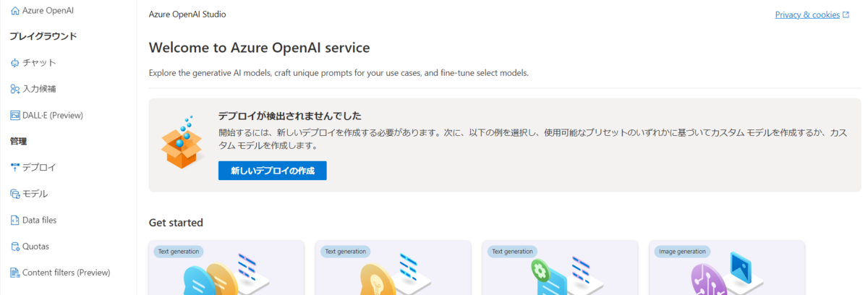Image resolution: width=868 pixels, height=295 pixels.
Task: Click the Quotas sidebar icon
Action: click(15, 247)
